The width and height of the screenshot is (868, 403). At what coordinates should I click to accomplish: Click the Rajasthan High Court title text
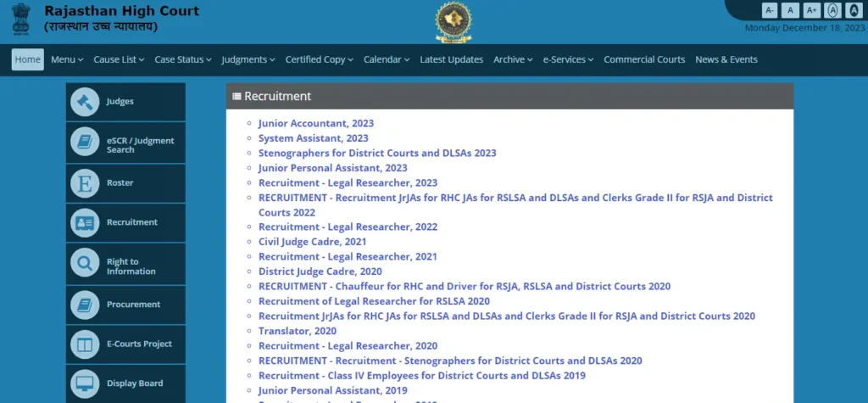point(122,11)
